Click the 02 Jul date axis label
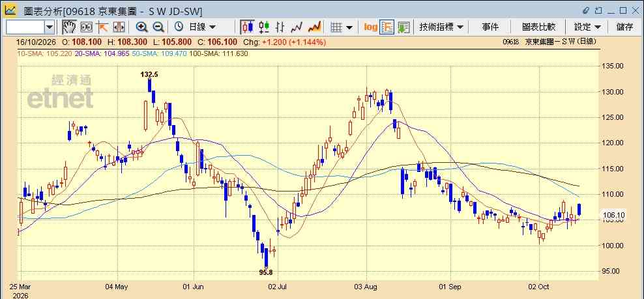The height and width of the screenshot is (299, 644). (279, 287)
